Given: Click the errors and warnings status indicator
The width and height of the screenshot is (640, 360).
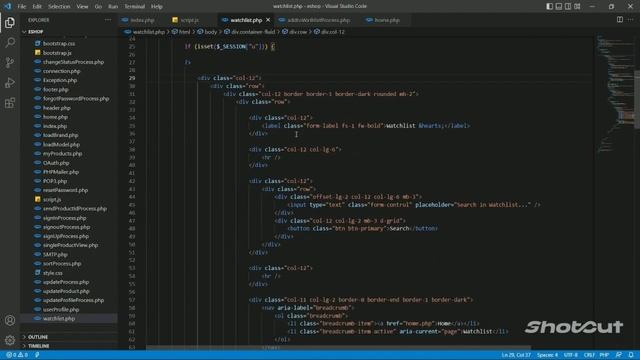Looking at the screenshot, I should pyautogui.click(x=17, y=355).
